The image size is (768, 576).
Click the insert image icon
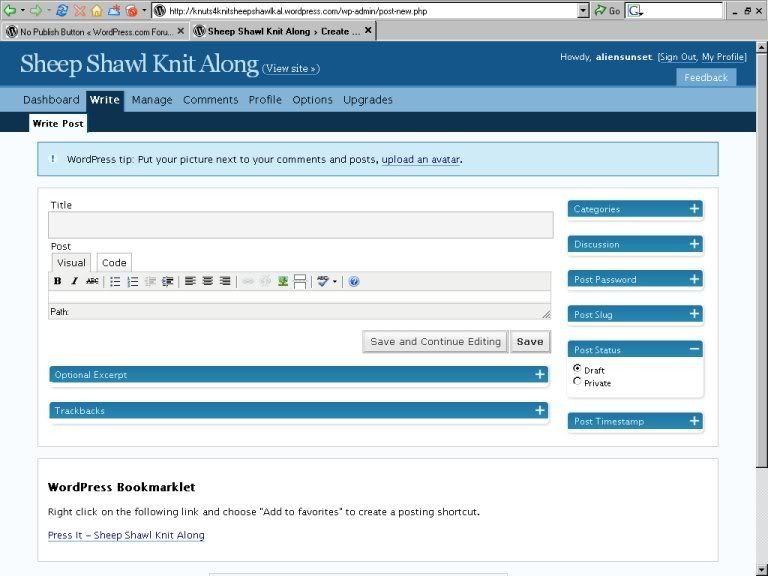283,281
